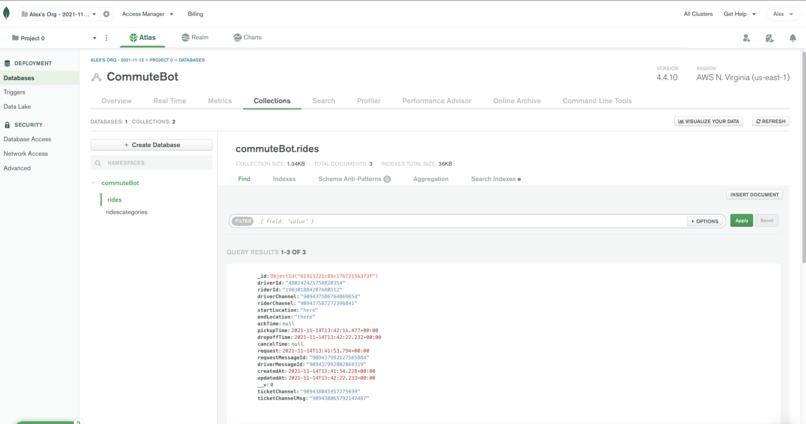Open Billing page
The height and width of the screenshot is (424, 806).
pyautogui.click(x=195, y=14)
